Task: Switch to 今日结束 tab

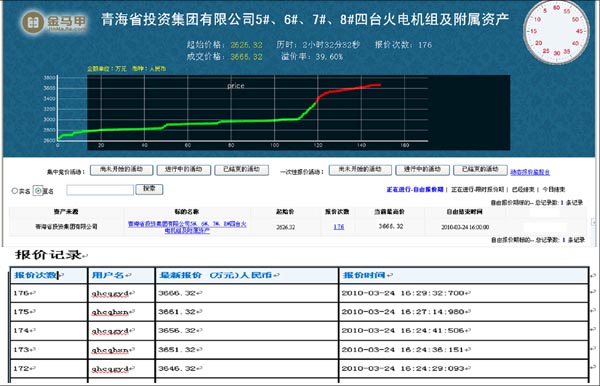Action: 554,189
